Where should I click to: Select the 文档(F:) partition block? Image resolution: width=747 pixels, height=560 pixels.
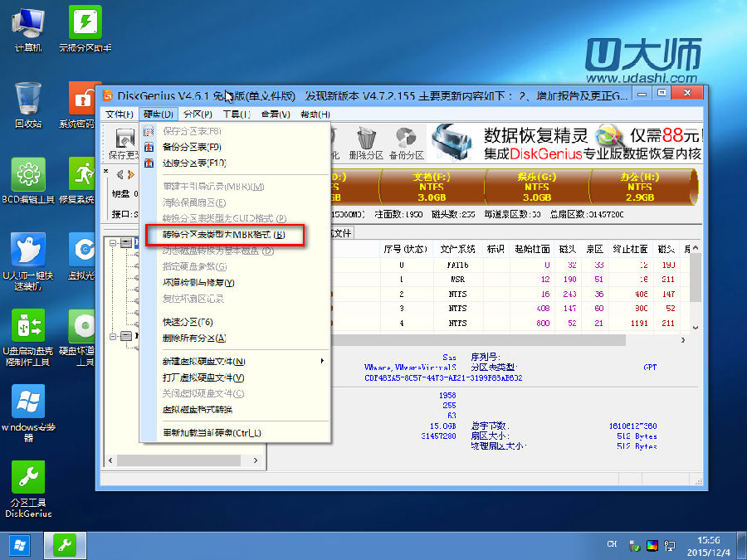[x=432, y=187]
